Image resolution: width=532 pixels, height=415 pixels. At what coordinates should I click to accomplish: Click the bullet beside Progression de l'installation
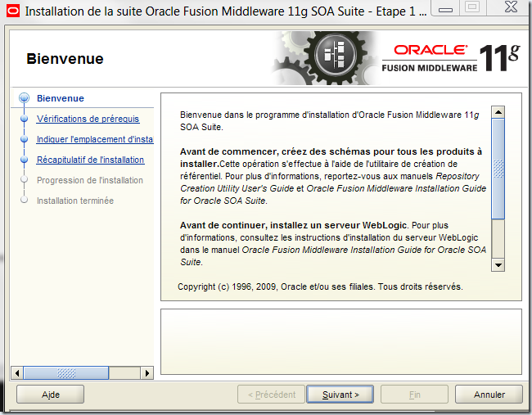pyautogui.click(x=24, y=179)
